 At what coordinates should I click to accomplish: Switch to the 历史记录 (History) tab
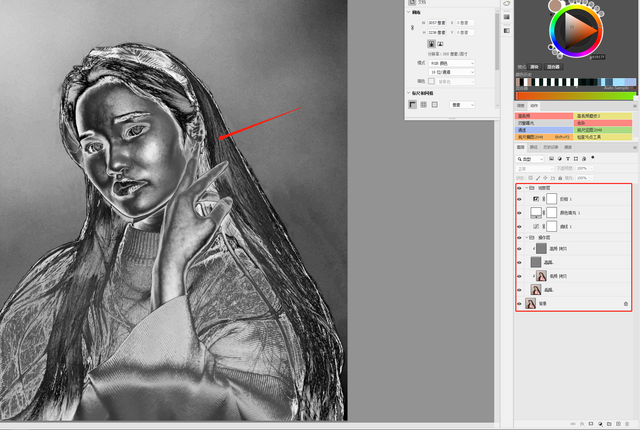549,146
